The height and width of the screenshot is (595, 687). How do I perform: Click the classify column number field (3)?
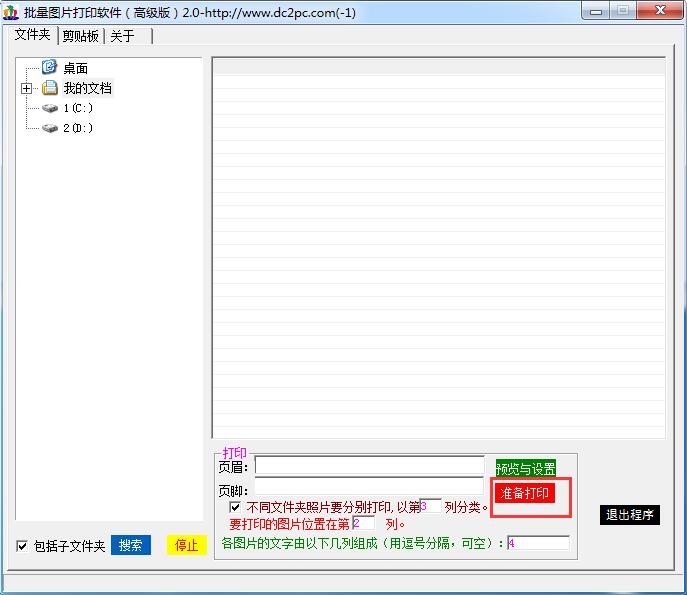(x=430, y=506)
